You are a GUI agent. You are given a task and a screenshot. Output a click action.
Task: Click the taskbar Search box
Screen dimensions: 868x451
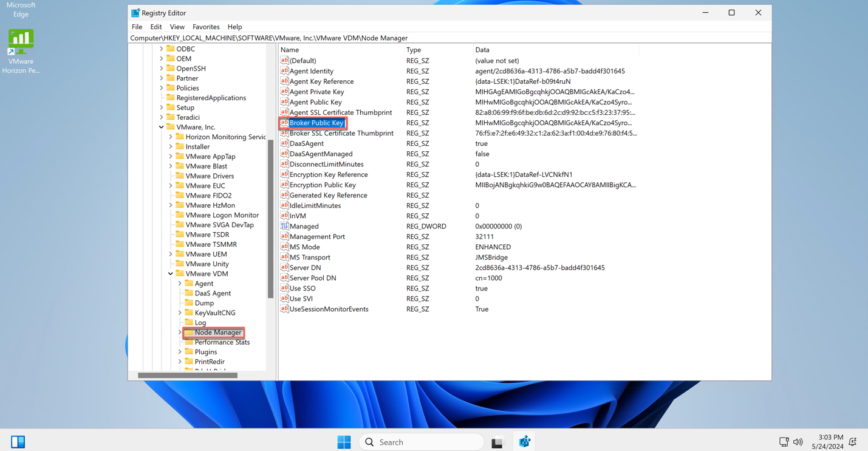422,442
